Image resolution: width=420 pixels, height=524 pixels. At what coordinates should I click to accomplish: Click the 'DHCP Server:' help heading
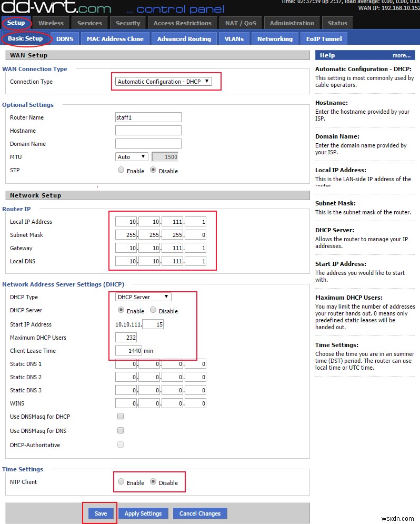pyautogui.click(x=335, y=230)
